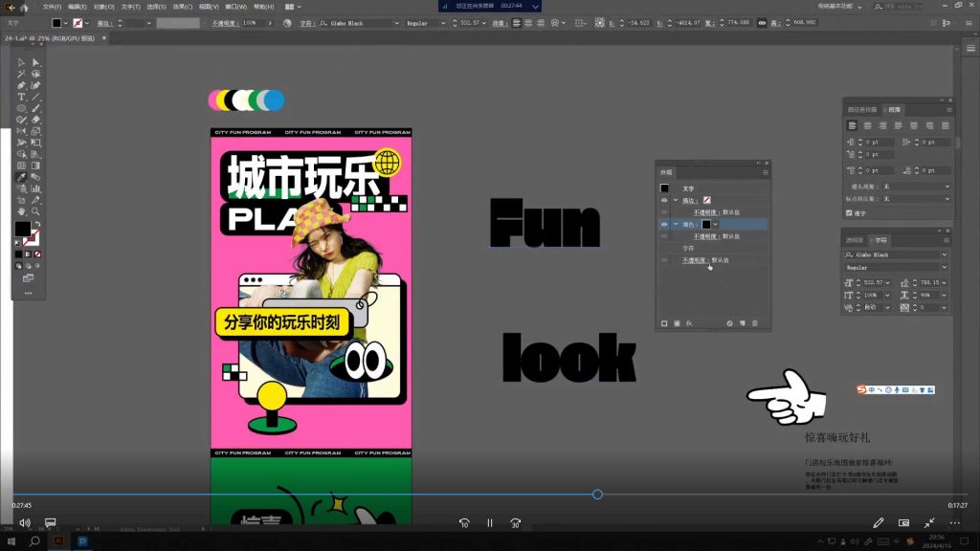
Task: Switch to the 路径查找器 panel tab
Action: click(x=862, y=109)
